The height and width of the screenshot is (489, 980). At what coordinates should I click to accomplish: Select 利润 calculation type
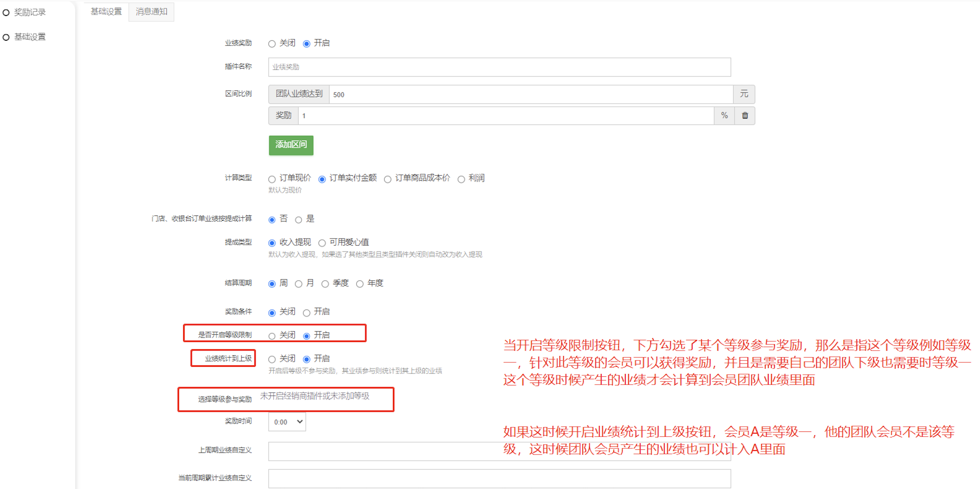tap(461, 179)
